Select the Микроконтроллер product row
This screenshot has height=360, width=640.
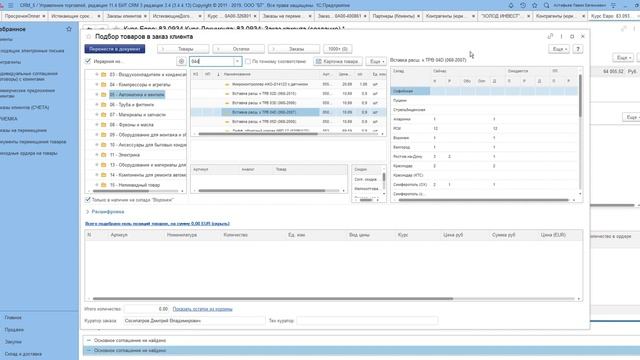click(x=288, y=84)
